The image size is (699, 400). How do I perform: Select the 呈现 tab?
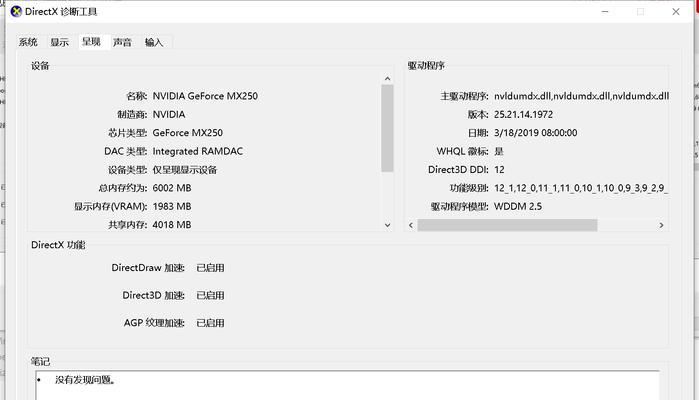point(91,41)
